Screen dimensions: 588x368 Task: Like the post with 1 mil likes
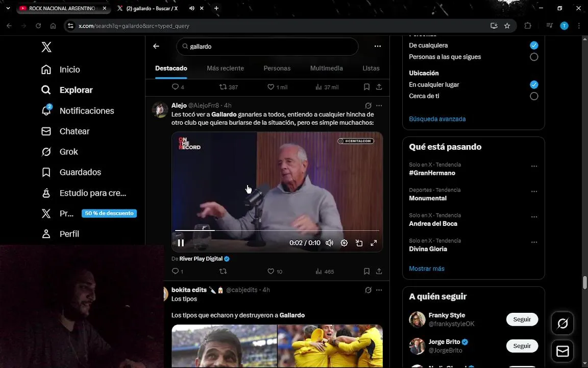point(277,87)
